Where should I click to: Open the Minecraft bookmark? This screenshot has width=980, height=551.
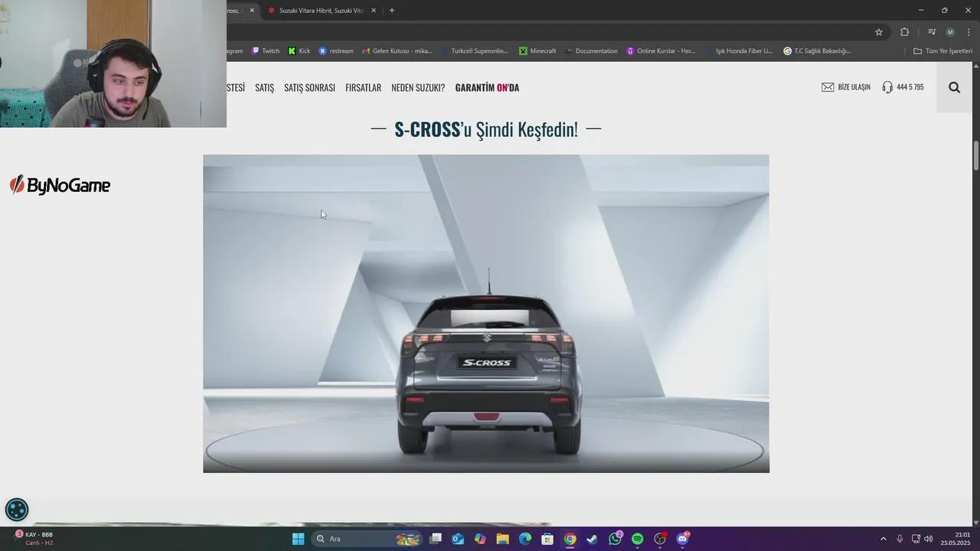[537, 51]
